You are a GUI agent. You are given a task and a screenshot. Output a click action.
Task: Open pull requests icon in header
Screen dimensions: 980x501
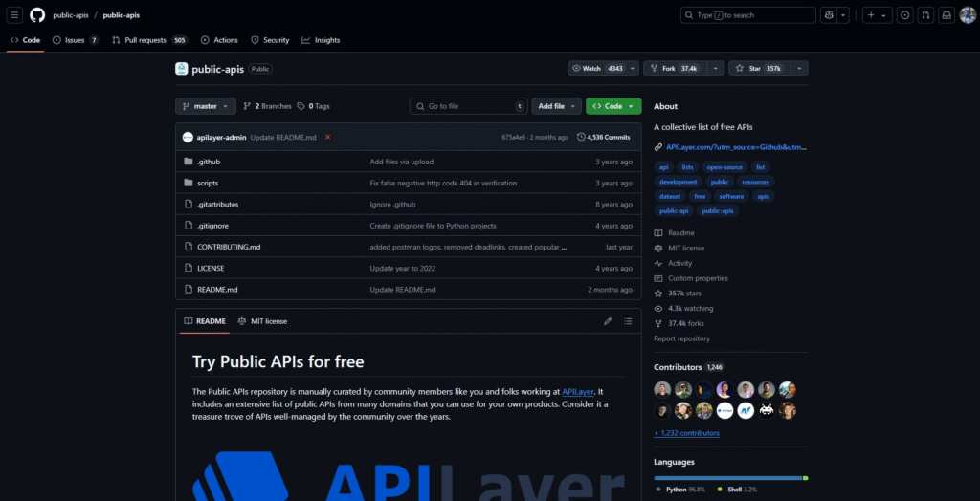(x=925, y=15)
